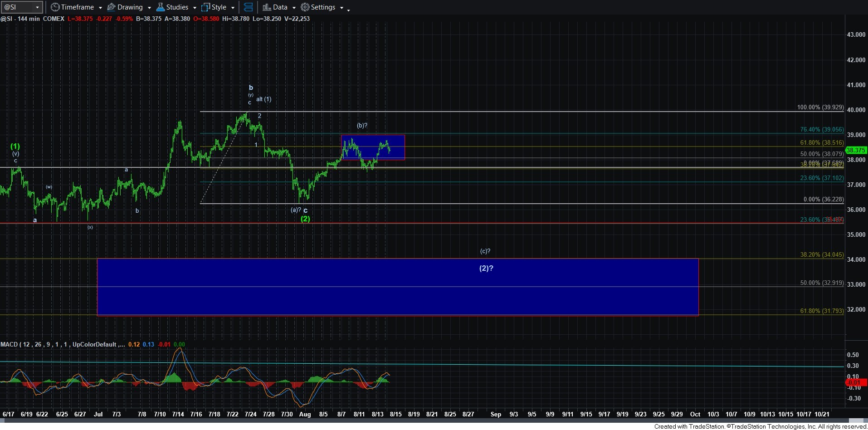Expand the Studies dropdown arrow
The height and width of the screenshot is (430, 868).
[195, 8]
